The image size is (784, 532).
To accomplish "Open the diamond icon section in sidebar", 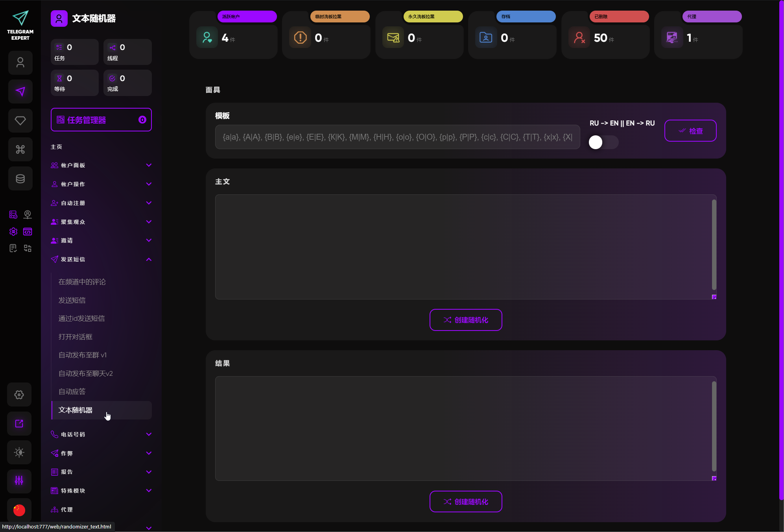I will 20,120.
